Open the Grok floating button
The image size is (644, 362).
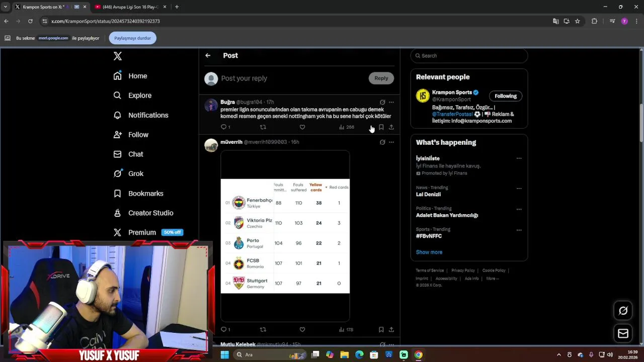click(x=623, y=311)
